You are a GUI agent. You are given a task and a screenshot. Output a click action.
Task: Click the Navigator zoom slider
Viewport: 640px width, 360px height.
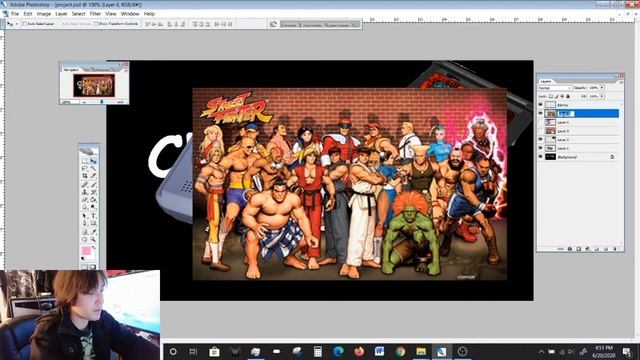pyautogui.click(x=101, y=102)
